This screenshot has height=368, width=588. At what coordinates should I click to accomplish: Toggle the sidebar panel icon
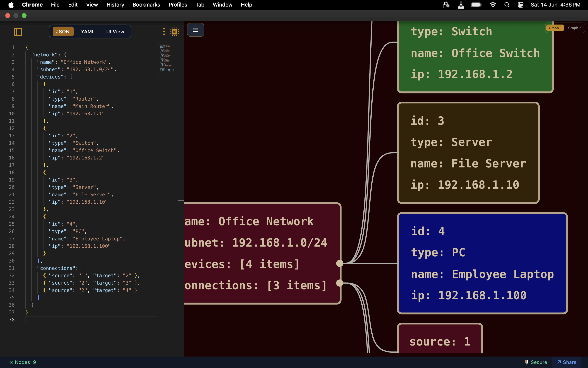point(18,32)
